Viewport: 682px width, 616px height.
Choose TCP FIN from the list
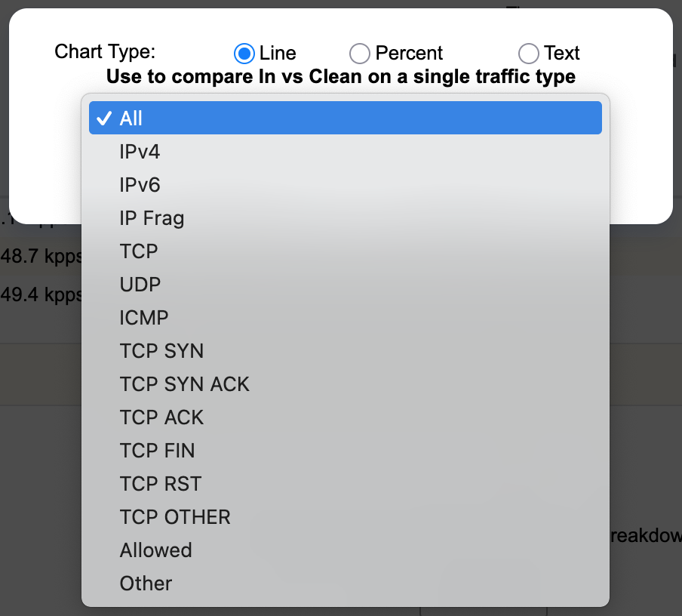tap(346, 451)
